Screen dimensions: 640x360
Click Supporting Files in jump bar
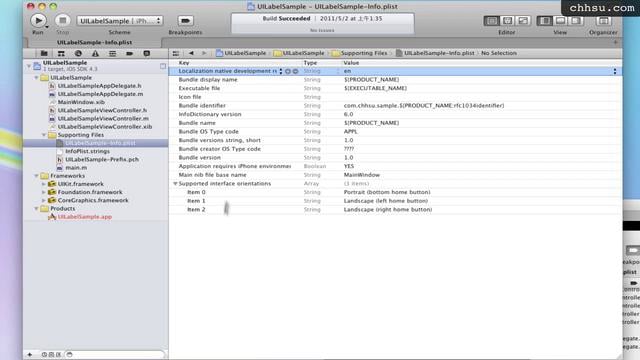[360, 53]
